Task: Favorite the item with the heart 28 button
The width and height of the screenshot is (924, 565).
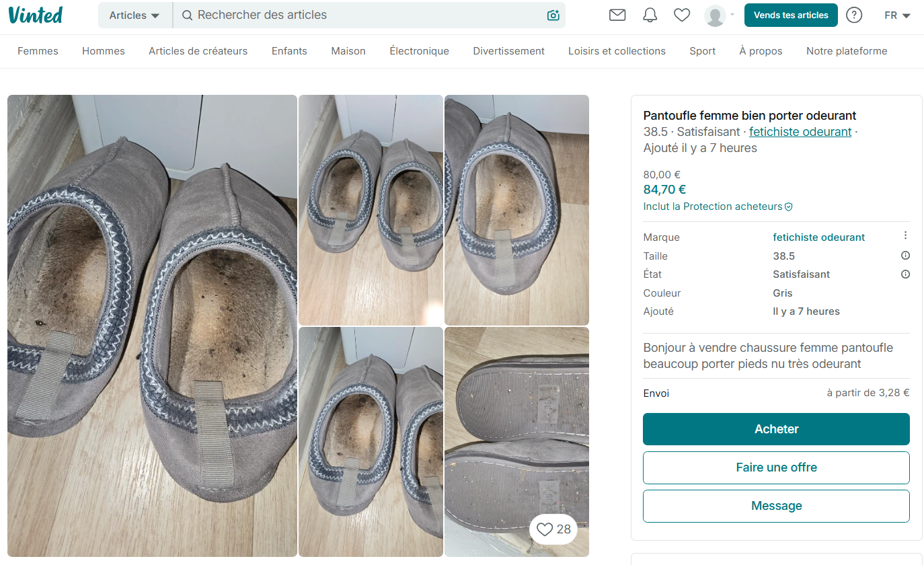Action: [554, 529]
